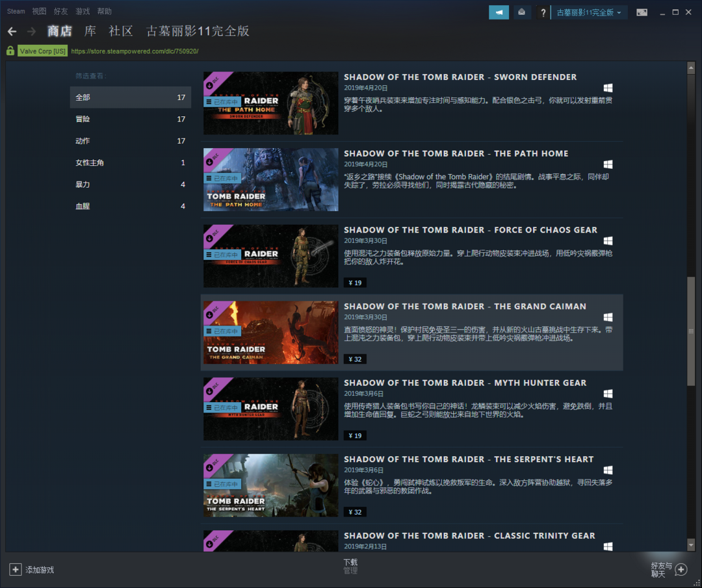The height and width of the screenshot is (588, 702).
Task: Open The Grand Caiman DLC title link
Action: point(465,307)
